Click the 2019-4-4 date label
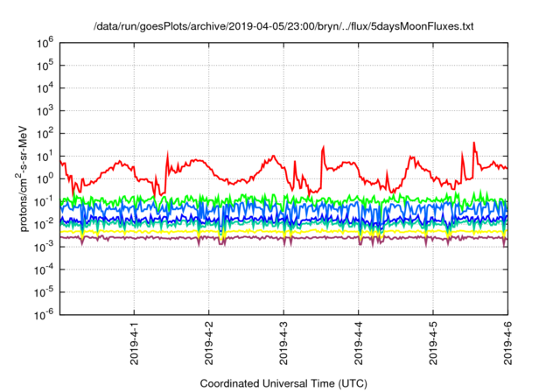Image resolution: width=560 pixels, height=392 pixels. coord(358,344)
